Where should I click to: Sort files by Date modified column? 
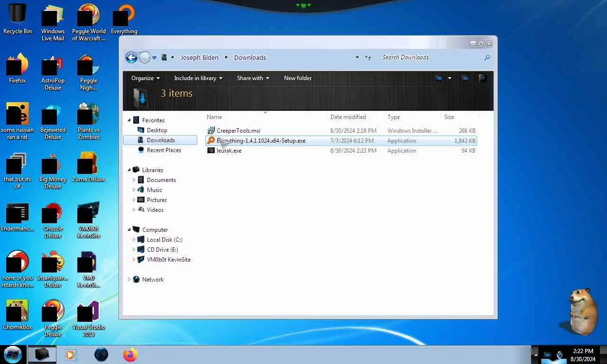[x=348, y=117]
